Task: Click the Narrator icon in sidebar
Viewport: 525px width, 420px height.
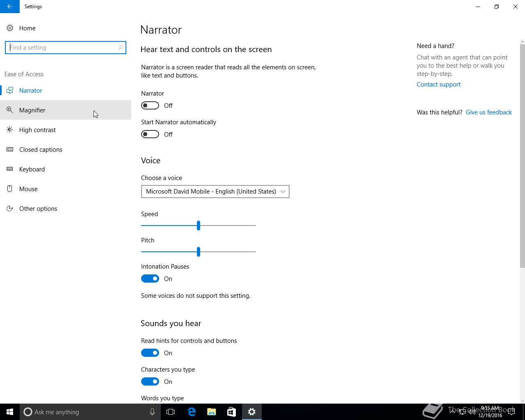Action: 10,90
